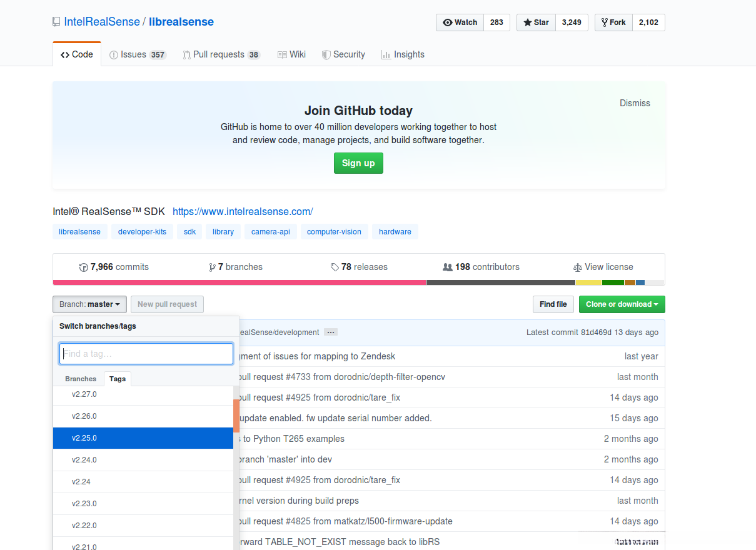Select the camera-api topic tag
This screenshot has width=756, height=550.
[271, 232]
